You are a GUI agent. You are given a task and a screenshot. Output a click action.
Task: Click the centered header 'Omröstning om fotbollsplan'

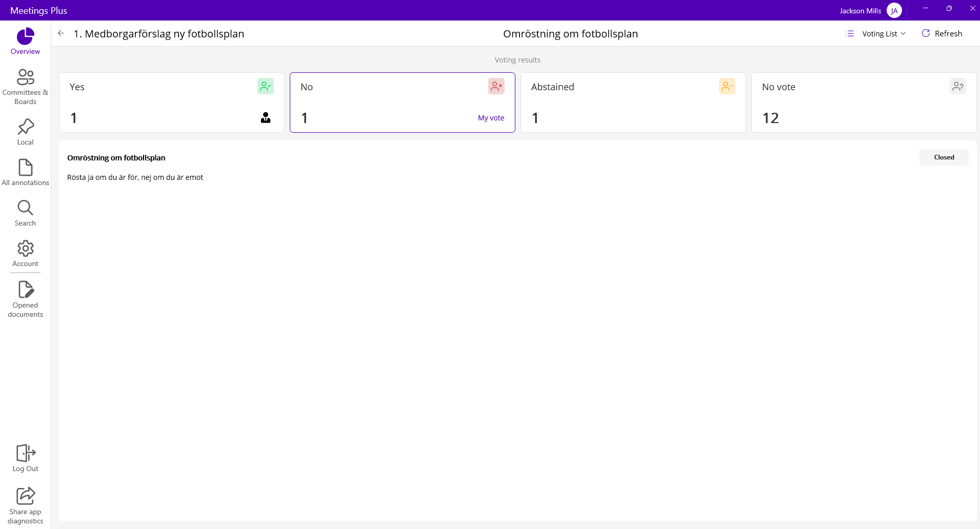point(570,34)
